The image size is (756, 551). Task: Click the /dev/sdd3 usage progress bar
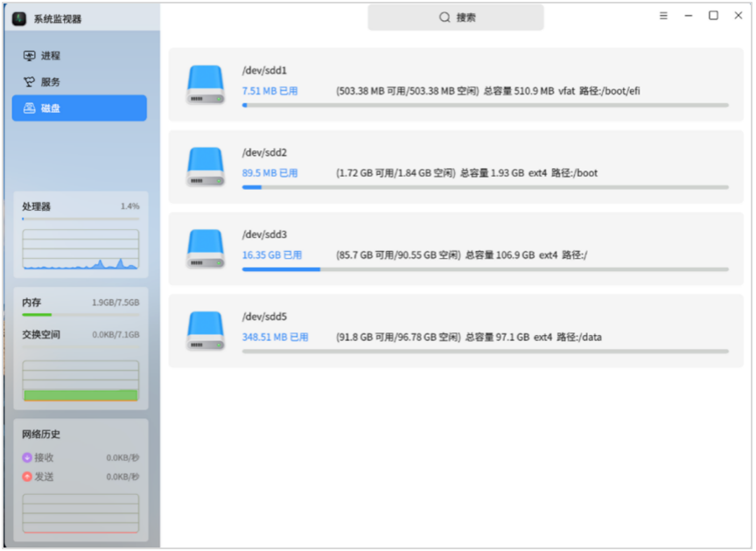click(485, 269)
